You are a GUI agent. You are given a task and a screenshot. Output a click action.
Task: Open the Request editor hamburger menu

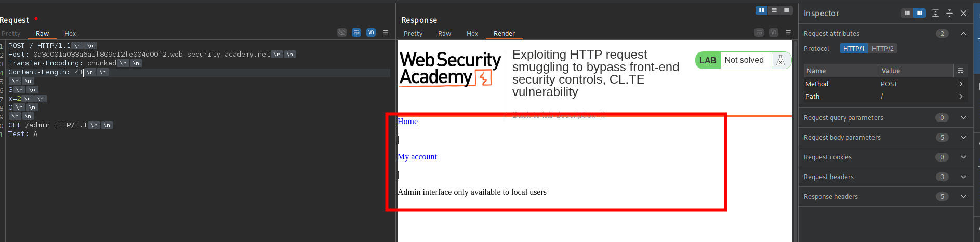tap(386, 32)
